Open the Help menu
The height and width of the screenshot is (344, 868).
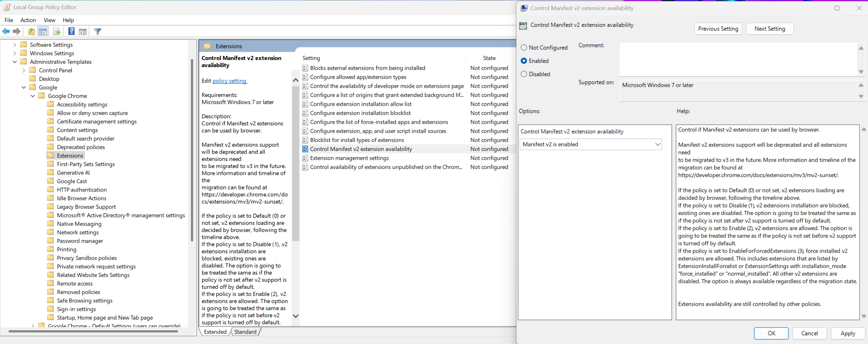[68, 20]
